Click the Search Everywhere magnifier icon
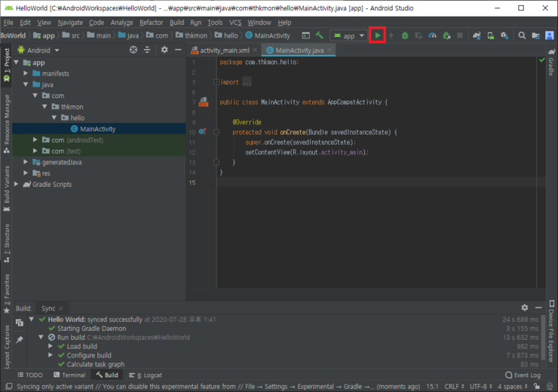 click(x=522, y=35)
